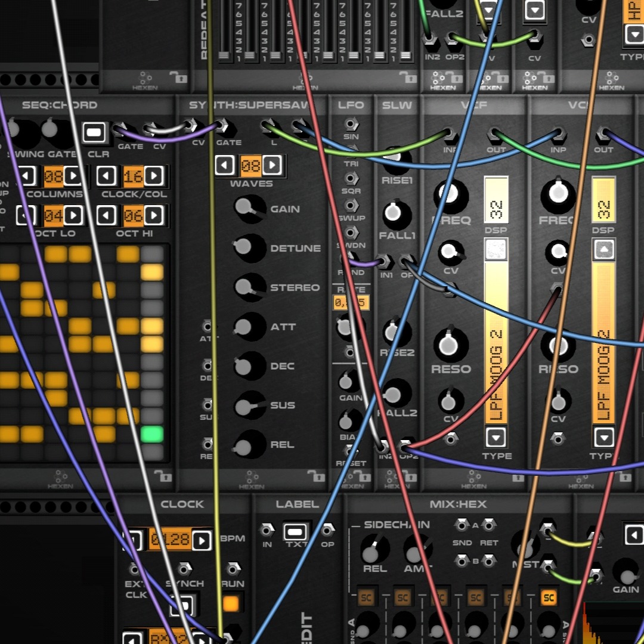This screenshot has height=644, width=644.
Task: Toggle the lock icon on SEQ:CHORD module
Action: (163, 476)
